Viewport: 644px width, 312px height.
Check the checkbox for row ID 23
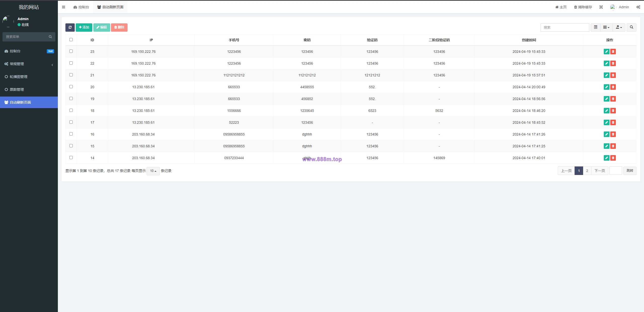pos(71,51)
